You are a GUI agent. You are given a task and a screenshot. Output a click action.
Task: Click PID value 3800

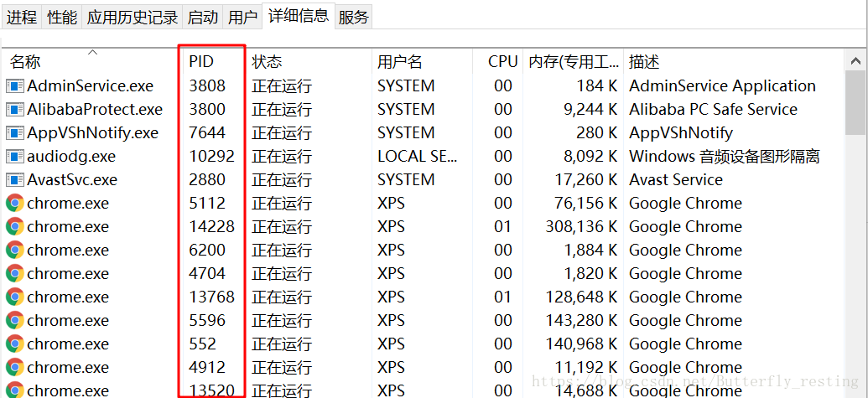click(207, 110)
